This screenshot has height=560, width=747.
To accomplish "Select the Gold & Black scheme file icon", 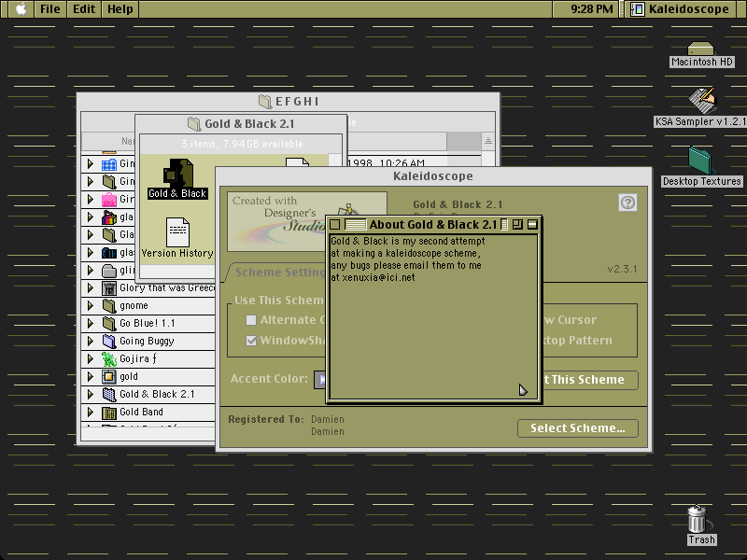I will click(178, 173).
